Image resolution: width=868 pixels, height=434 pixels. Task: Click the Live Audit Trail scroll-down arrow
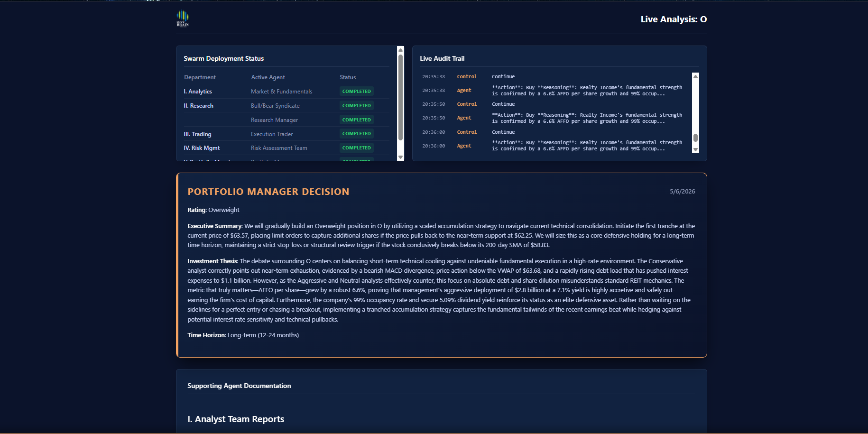click(x=695, y=149)
